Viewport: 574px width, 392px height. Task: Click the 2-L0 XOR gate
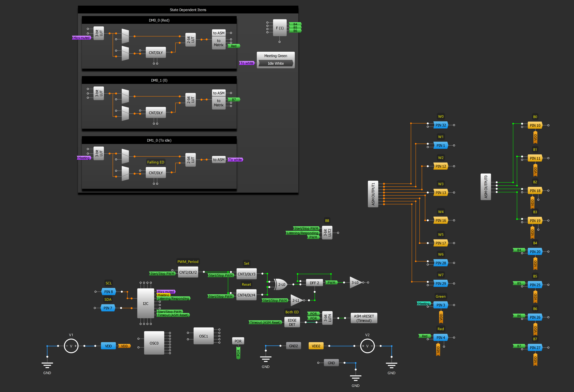click(281, 284)
